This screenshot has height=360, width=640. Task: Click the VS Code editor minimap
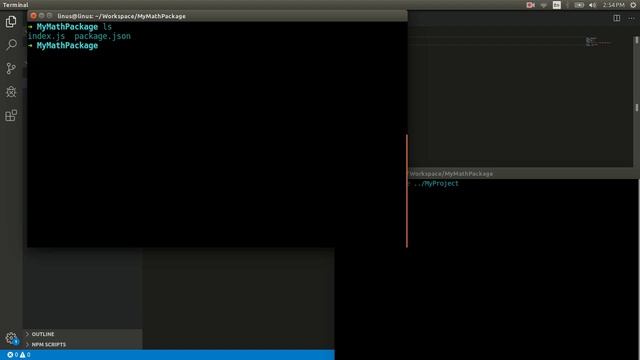tap(598, 42)
